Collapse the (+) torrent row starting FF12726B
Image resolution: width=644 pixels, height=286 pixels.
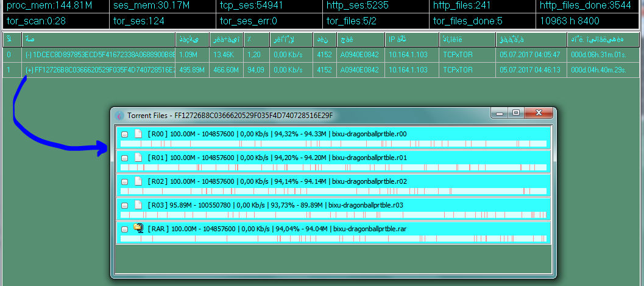click(29, 70)
